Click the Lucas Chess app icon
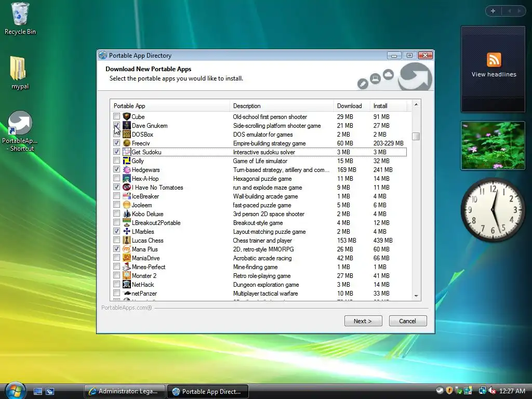This screenshot has height=399, width=532. [127, 240]
